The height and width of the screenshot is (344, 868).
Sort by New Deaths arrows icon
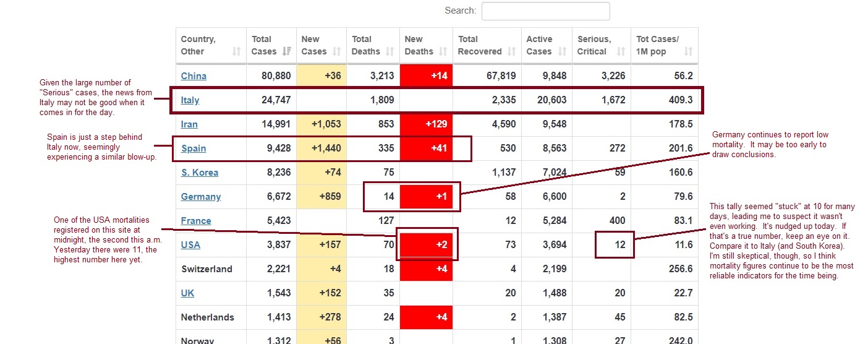point(443,52)
